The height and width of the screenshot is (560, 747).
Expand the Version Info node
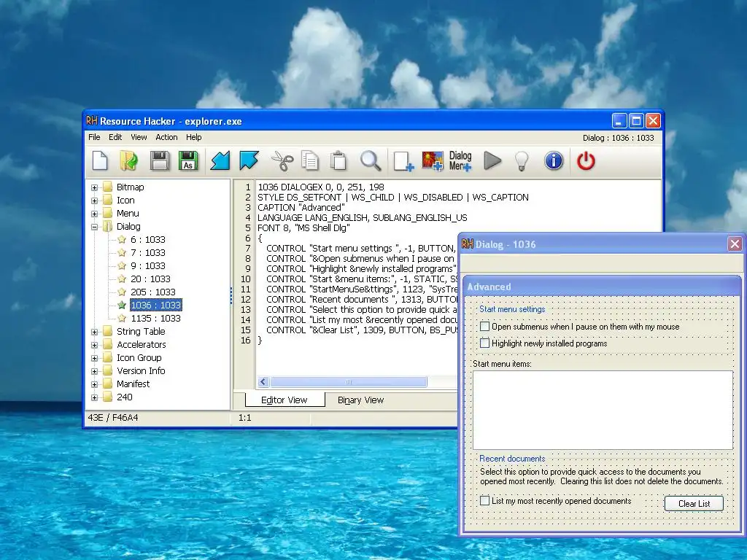[x=94, y=371]
